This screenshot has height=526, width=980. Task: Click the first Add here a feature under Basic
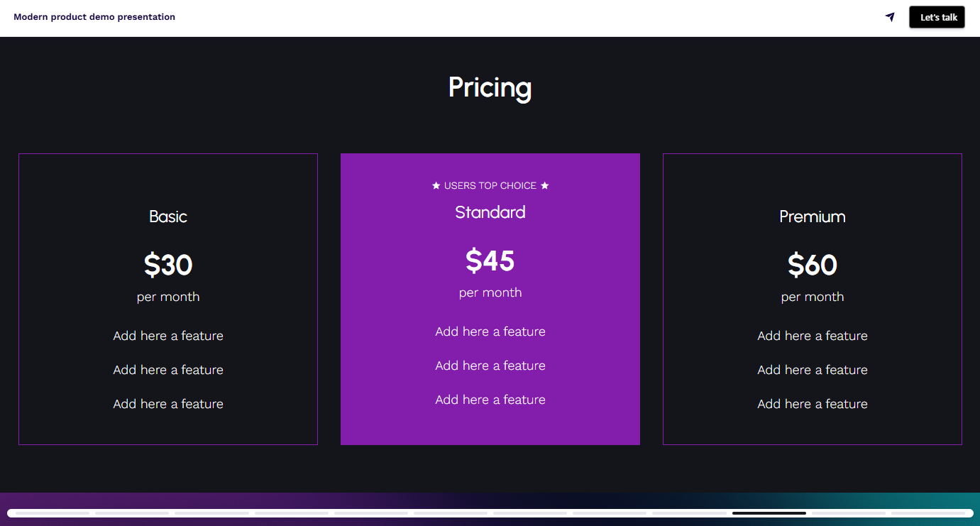pos(167,335)
